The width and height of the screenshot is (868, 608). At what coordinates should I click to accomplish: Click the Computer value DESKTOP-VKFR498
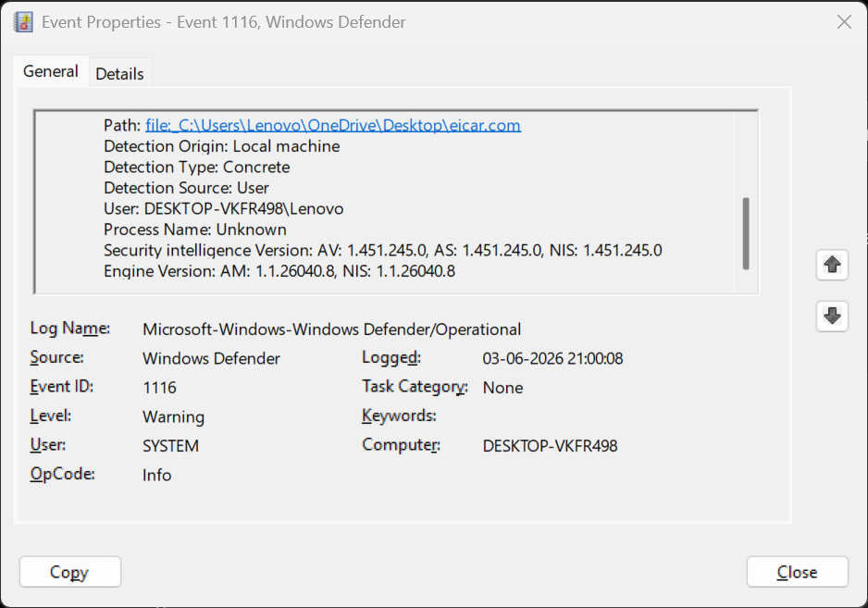[x=550, y=446]
